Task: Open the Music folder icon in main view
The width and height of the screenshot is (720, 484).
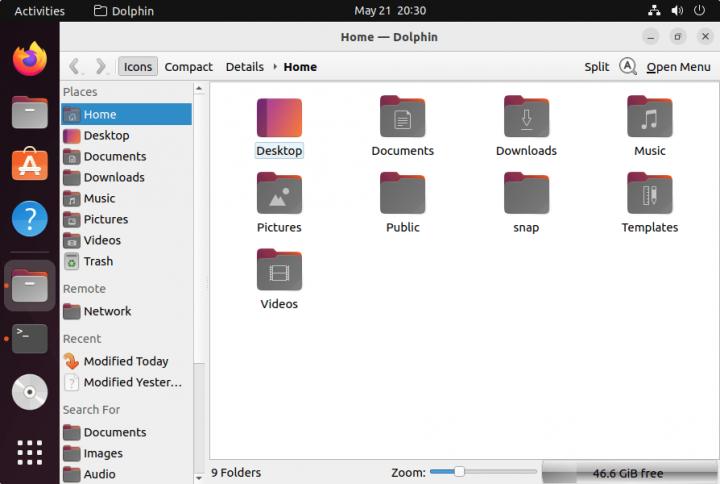Action: (x=649, y=118)
